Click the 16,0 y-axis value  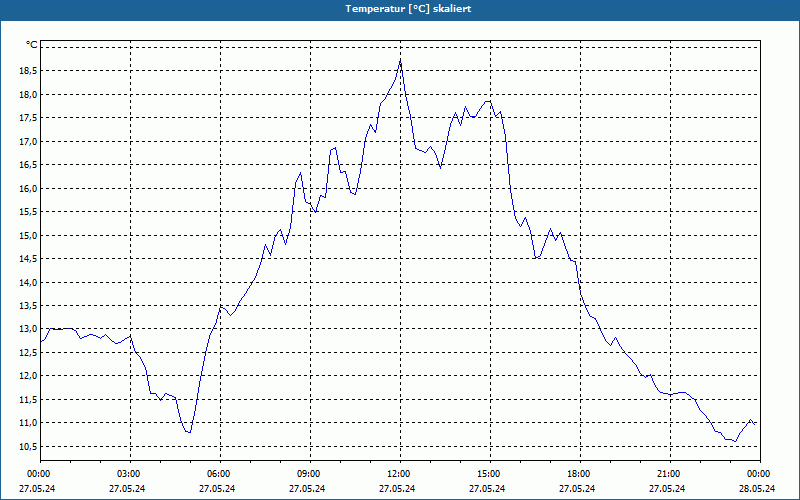click(x=28, y=188)
